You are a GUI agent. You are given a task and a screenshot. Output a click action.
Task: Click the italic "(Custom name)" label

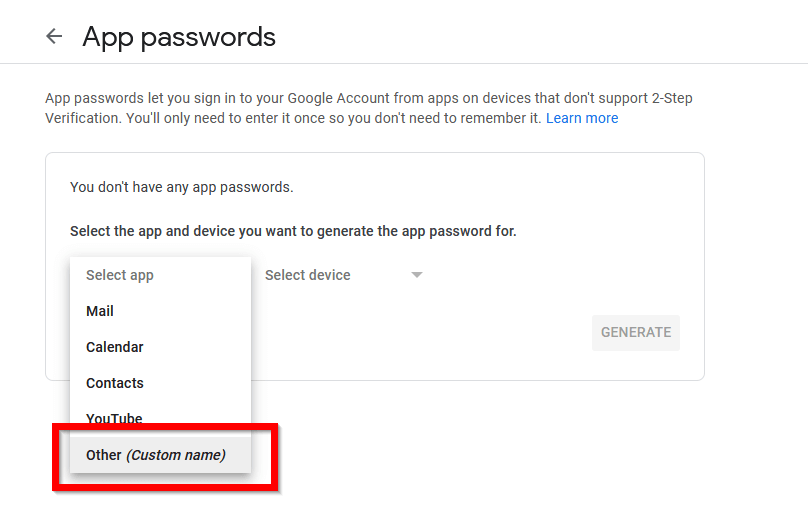pos(176,455)
